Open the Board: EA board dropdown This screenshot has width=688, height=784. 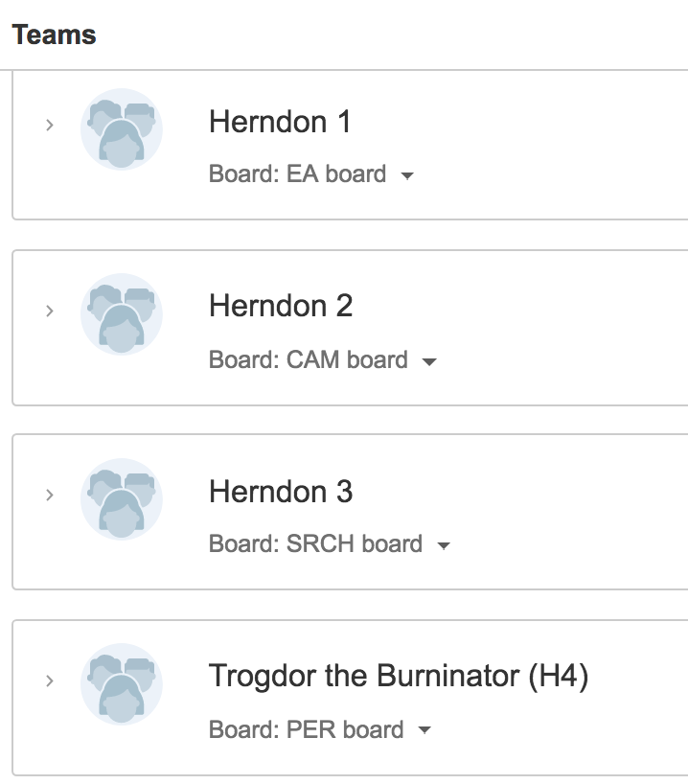(311, 174)
